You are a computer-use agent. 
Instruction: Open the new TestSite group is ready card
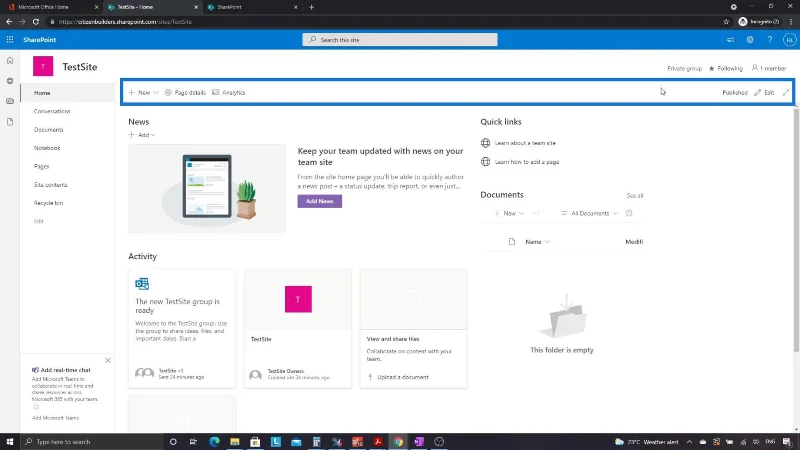pyautogui.click(x=182, y=329)
